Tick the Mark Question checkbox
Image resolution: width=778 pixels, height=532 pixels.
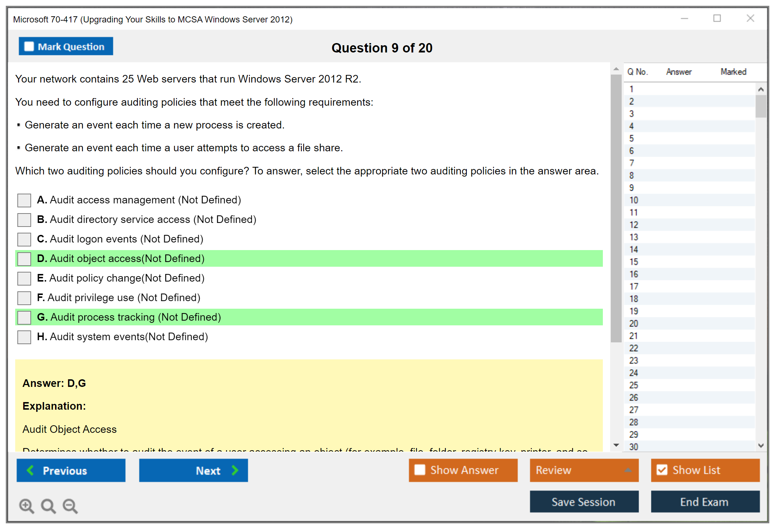tap(29, 46)
